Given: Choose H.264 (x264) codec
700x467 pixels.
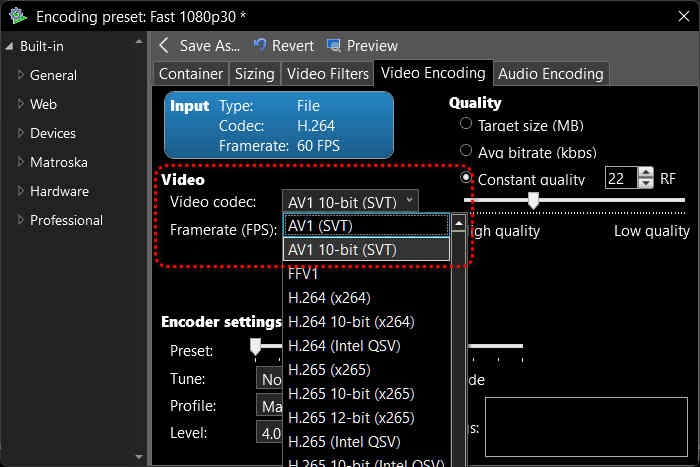Looking at the screenshot, I should coord(366,298).
